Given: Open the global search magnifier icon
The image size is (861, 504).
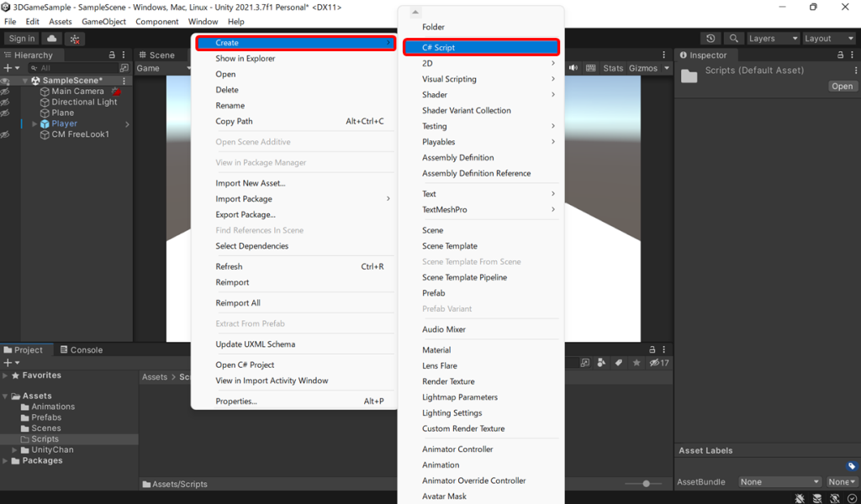Looking at the screenshot, I should pos(734,39).
